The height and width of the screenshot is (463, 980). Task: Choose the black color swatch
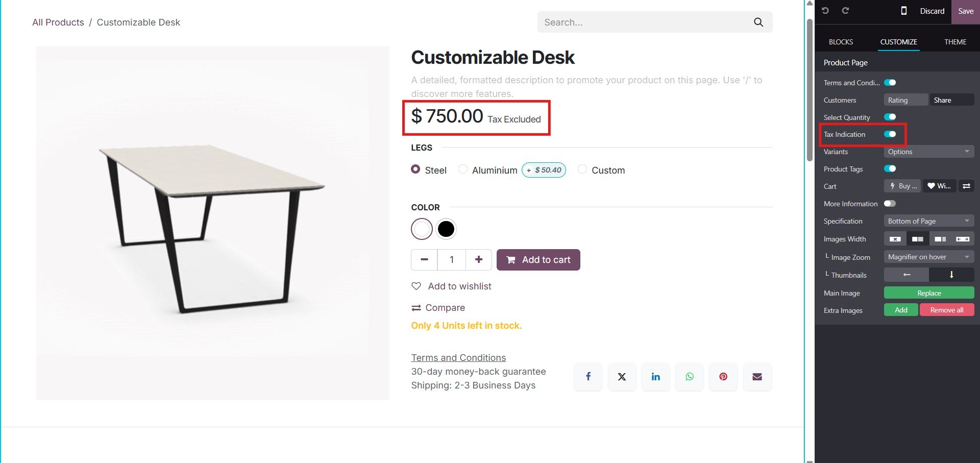[x=446, y=229]
